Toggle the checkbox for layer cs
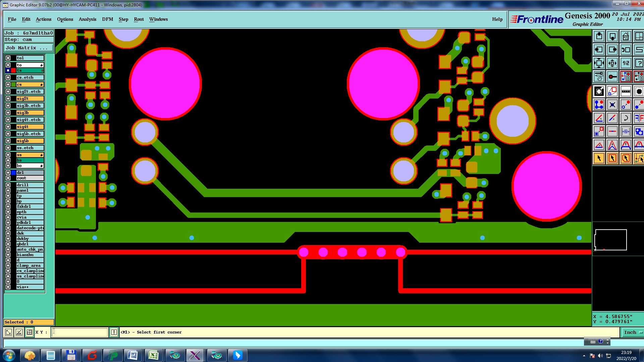Image resolution: width=644 pixels, height=362 pixels. click(x=8, y=84)
